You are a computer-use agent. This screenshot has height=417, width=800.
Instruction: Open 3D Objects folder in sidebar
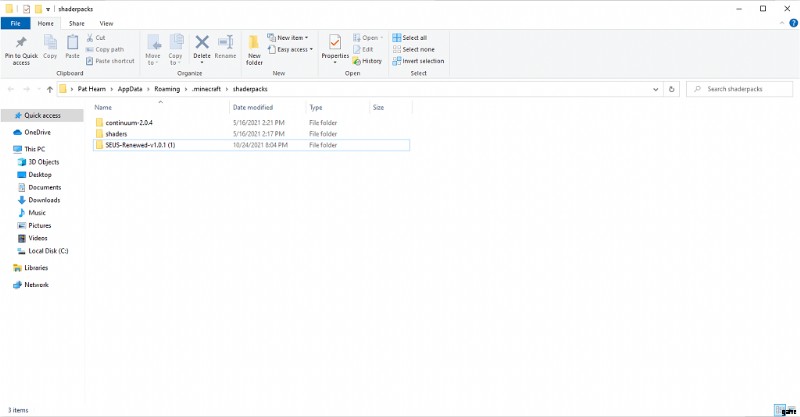[39, 162]
